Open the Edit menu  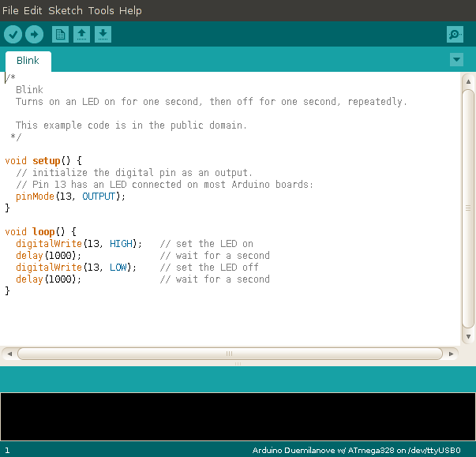(x=33, y=10)
